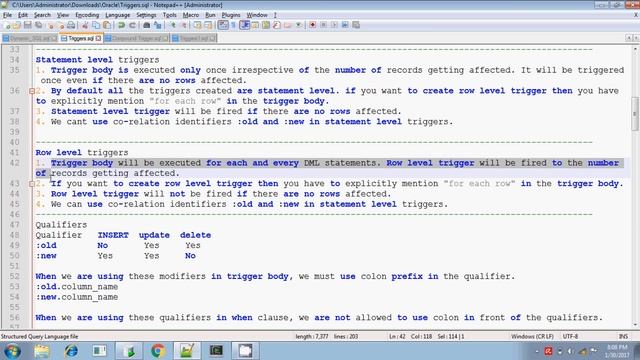The height and width of the screenshot is (360, 640).
Task: Start macro recording with the red Record icon
Action: (312, 25)
